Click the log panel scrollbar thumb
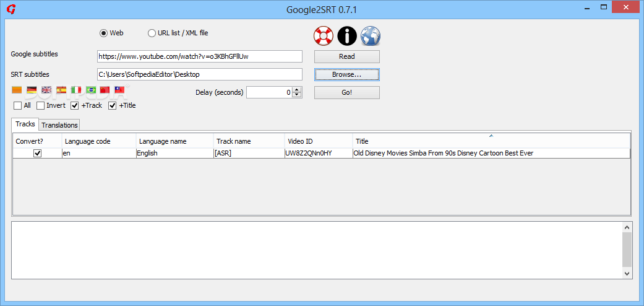The image size is (644, 306). 627,249
